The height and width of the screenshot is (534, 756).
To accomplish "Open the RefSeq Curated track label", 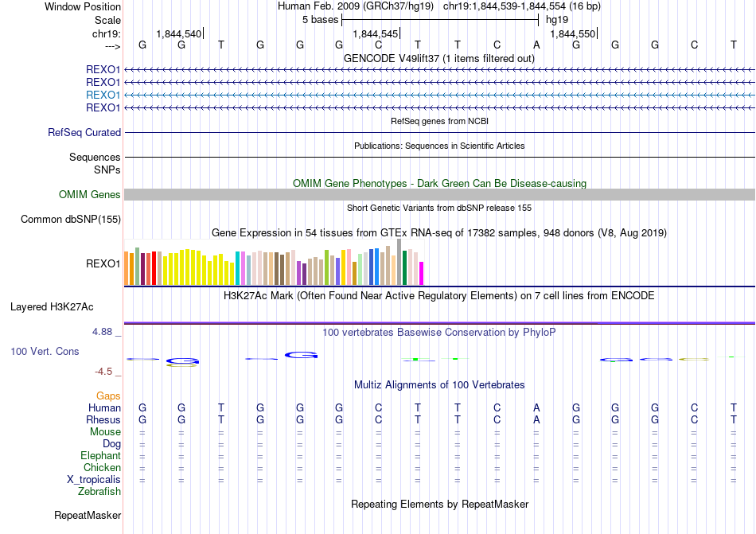I will tap(84, 133).
